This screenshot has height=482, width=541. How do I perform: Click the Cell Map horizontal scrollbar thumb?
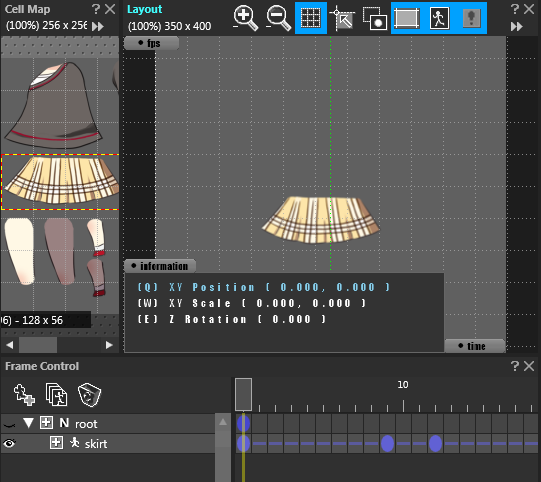point(38,345)
